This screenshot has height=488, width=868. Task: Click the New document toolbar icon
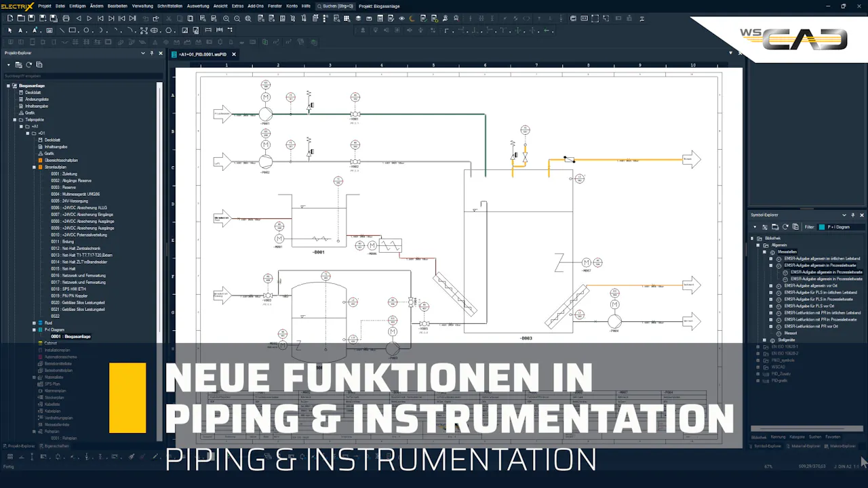click(10, 18)
